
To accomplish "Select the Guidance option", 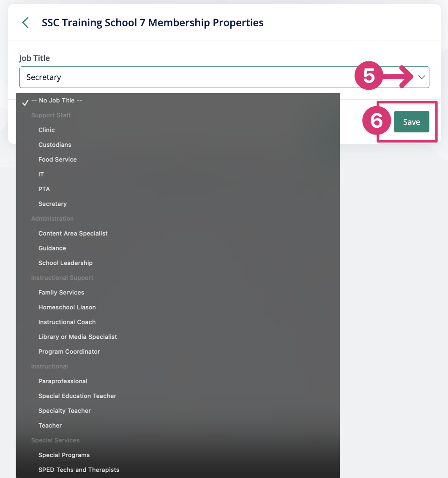I will pyautogui.click(x=52, y=248).
